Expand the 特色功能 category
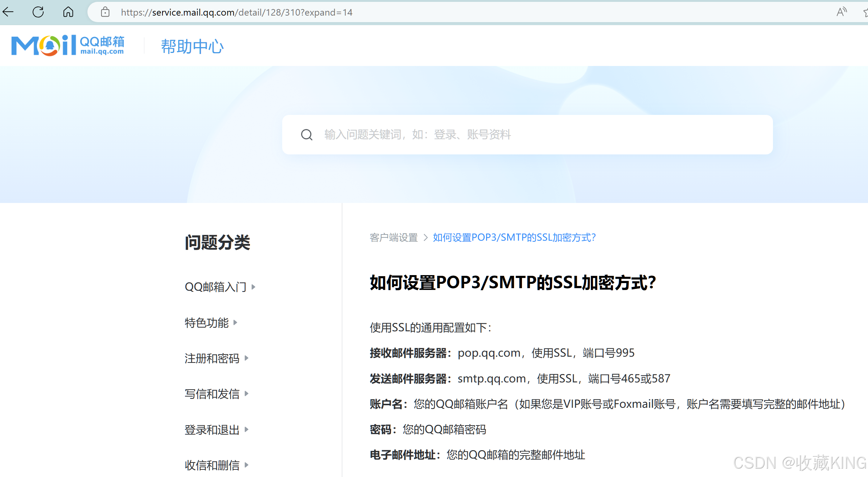 coord(207,322)
